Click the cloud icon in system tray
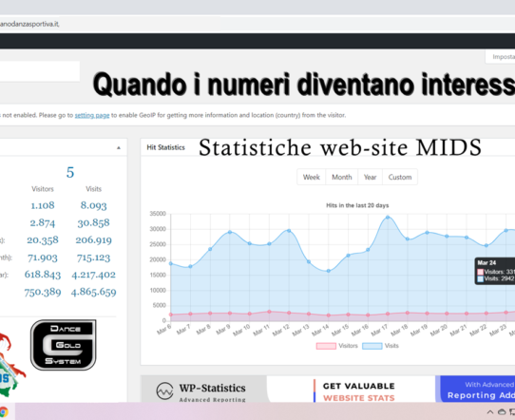515x420 pixels. point(502,411)
